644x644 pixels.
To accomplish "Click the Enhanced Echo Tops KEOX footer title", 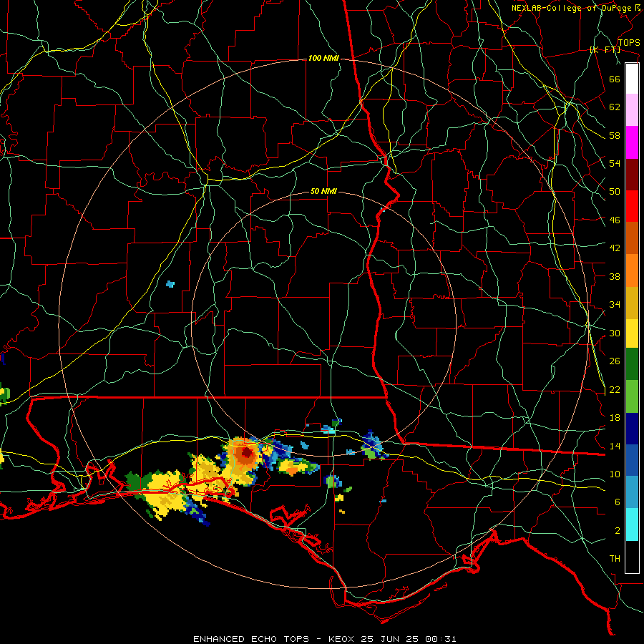I will click(324, 639).
